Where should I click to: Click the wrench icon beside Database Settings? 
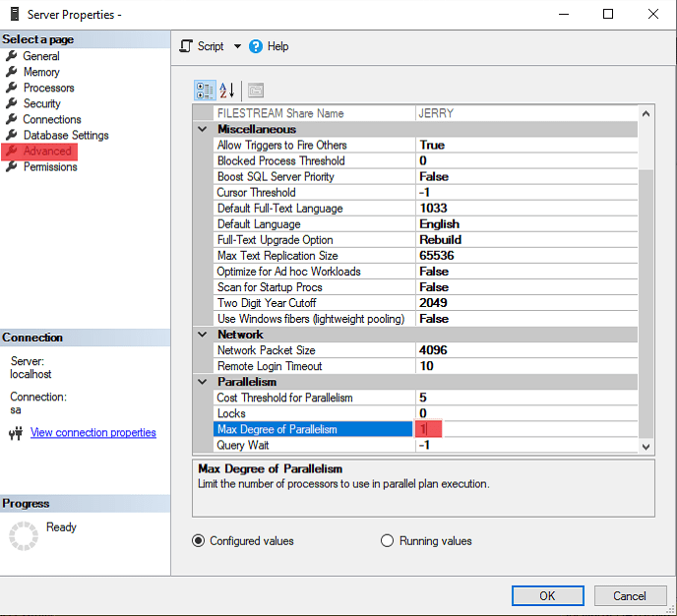pyautogui.click(x=12, y=135)
